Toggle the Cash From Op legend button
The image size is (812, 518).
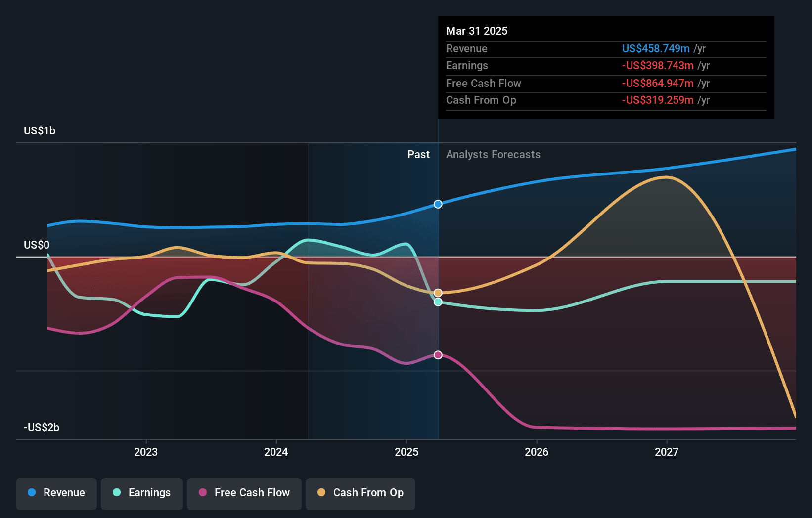pos(361,493)
